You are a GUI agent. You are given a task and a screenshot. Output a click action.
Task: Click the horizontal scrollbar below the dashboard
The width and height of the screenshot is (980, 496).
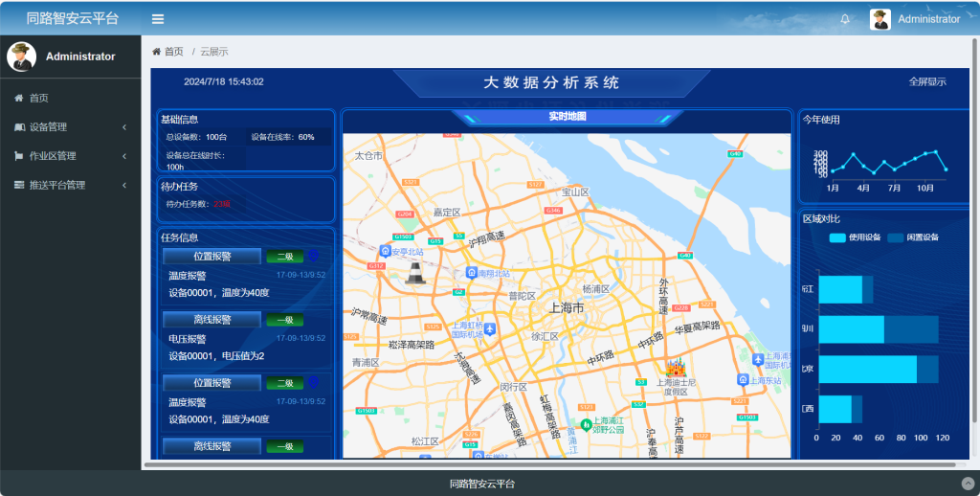coord(555,465)
